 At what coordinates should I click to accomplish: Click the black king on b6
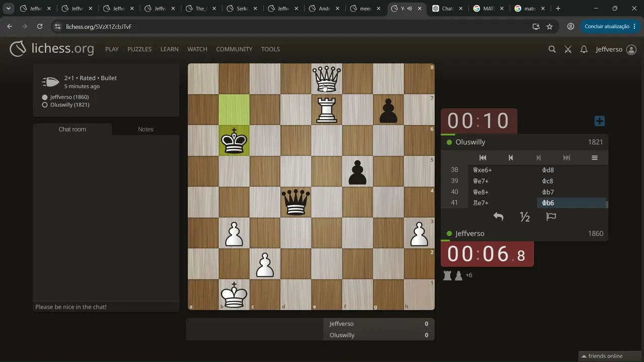[234, 140]
